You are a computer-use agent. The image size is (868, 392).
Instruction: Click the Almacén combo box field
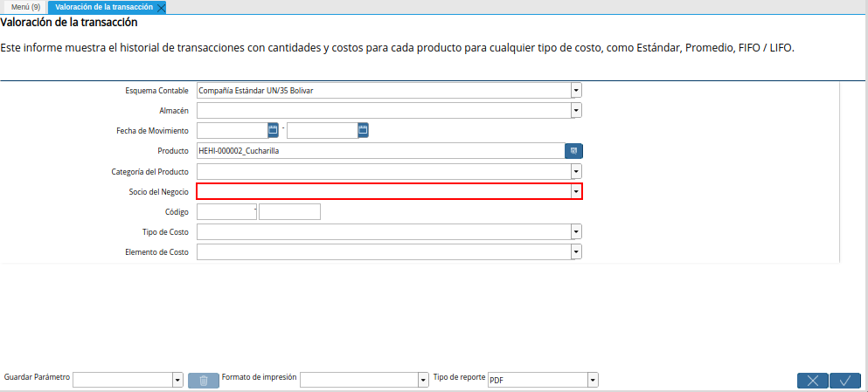coord(385,111)
